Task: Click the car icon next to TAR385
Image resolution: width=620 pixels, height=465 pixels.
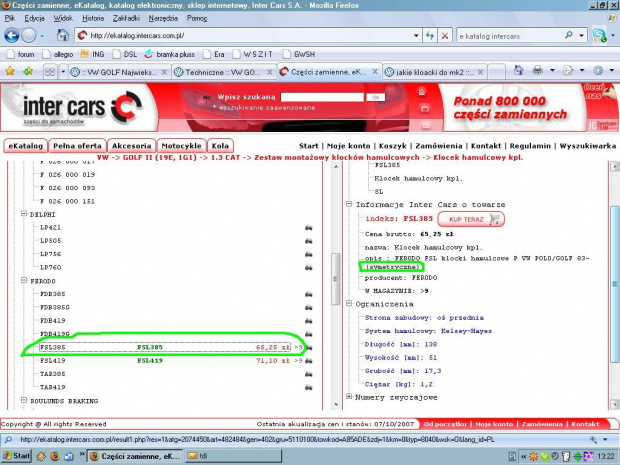Action: [308, 374]
